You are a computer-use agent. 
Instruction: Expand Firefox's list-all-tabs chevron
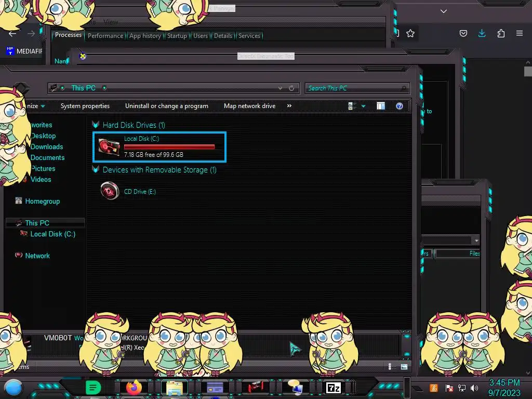(444, 11)
